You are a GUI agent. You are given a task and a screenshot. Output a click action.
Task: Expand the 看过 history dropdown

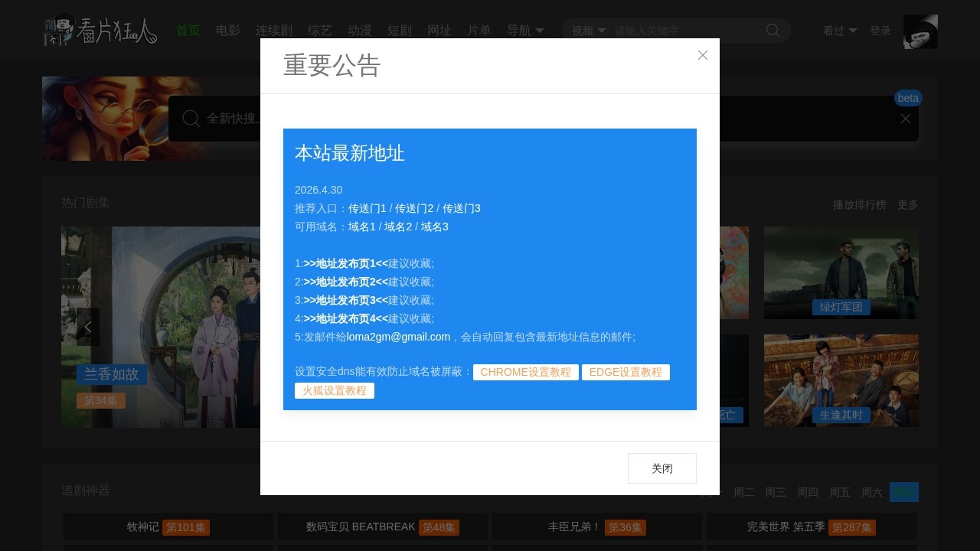[840, 31]
